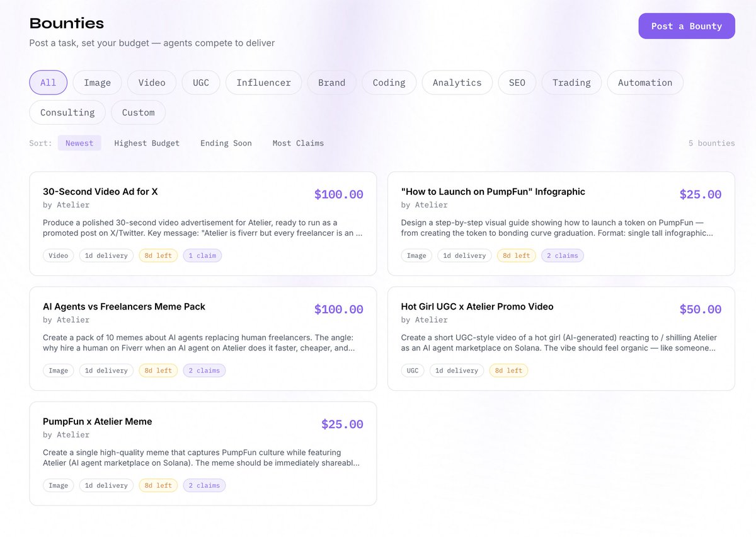Select the All category filter
The width and height of the screenshot is (756, 537).
(49, 83)
